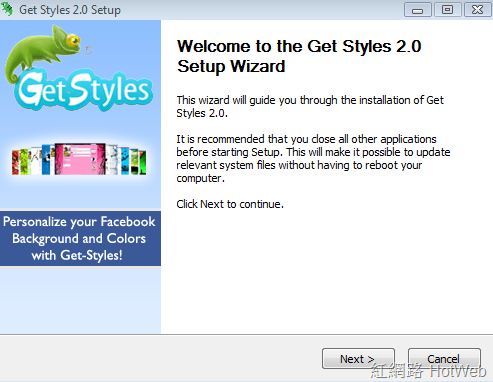Click the 'Welcome to the Get Styles 2.0' heading
This screenshot has height=382, width=493.
click(x=299, y=56)
